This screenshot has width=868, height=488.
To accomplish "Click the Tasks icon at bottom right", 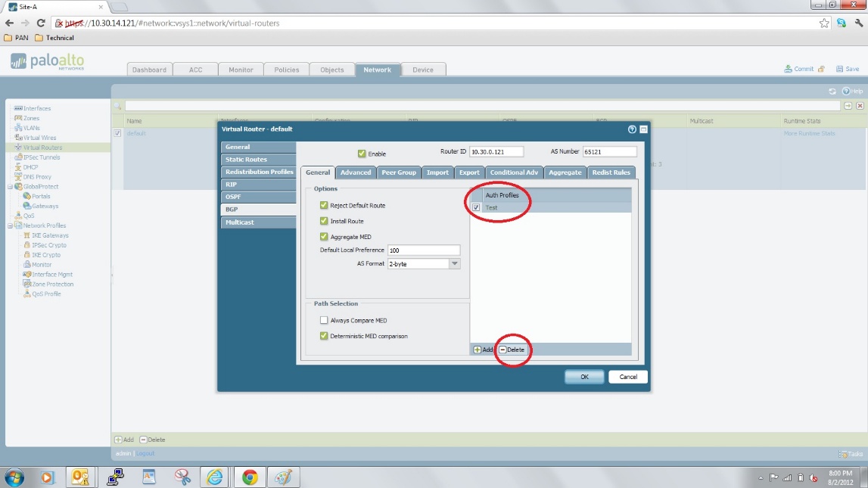I will pyautogui.click(x=843, y=454).
